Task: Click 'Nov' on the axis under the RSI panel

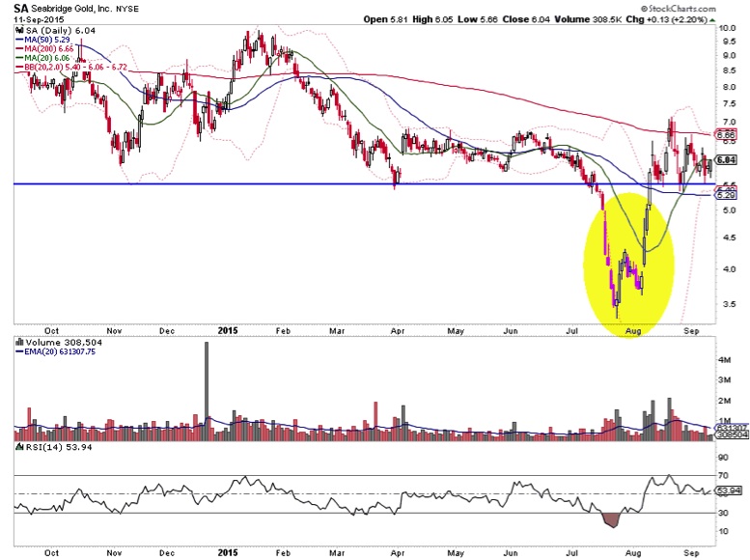Action: [x=114, y=553]
